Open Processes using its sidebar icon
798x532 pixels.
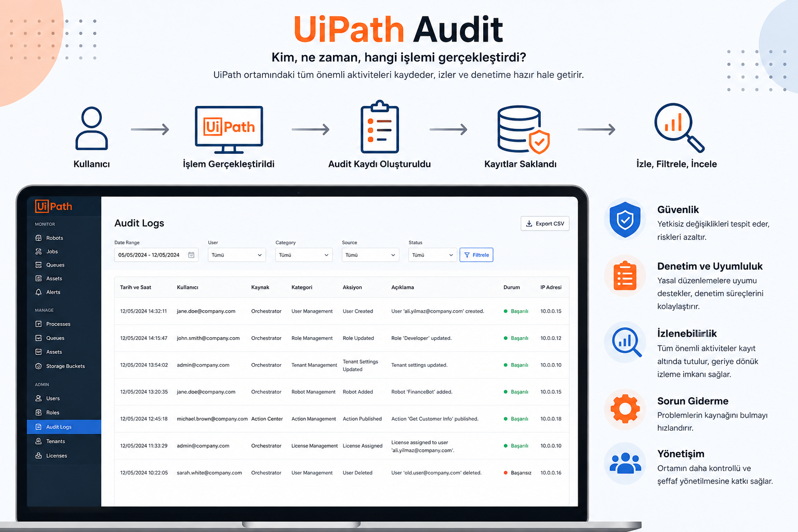tap(38, 324)
